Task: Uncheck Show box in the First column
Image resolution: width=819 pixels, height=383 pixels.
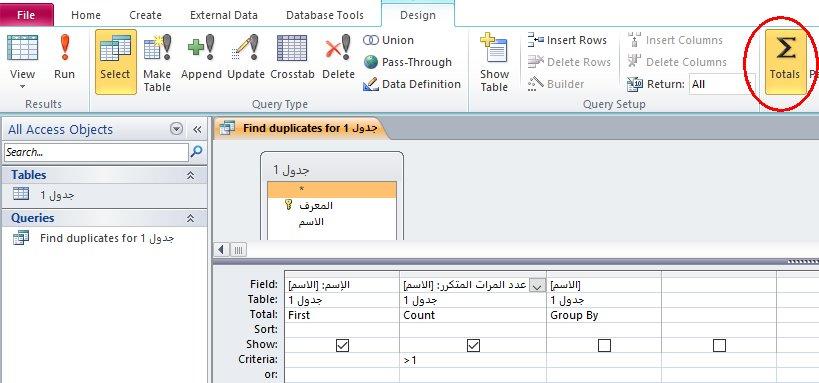Action: (342, 345)
